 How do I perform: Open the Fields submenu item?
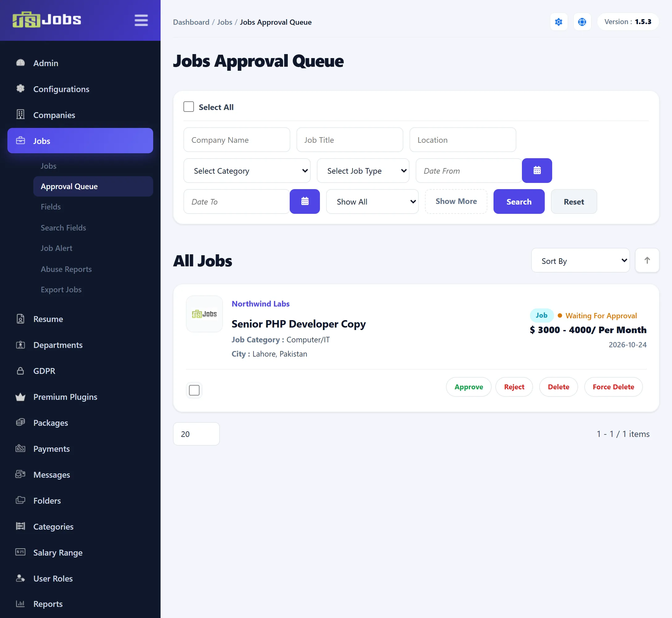pos(51,207)
